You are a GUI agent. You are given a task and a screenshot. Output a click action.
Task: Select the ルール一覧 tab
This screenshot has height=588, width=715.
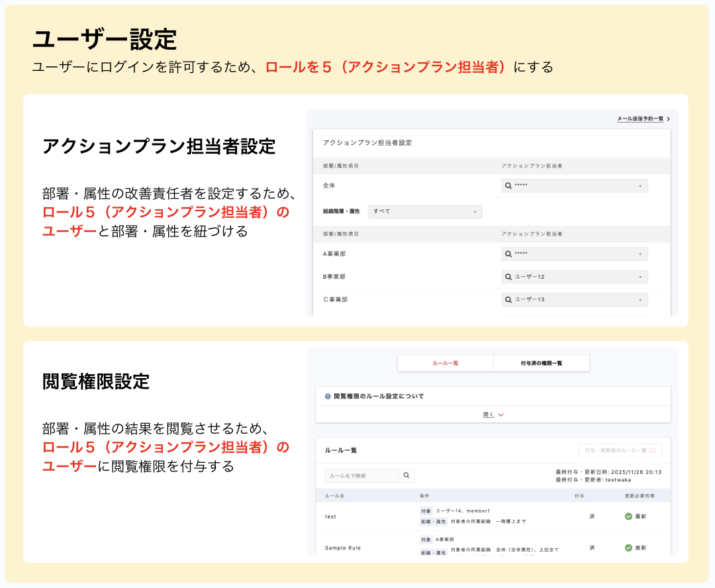[446, 363]
